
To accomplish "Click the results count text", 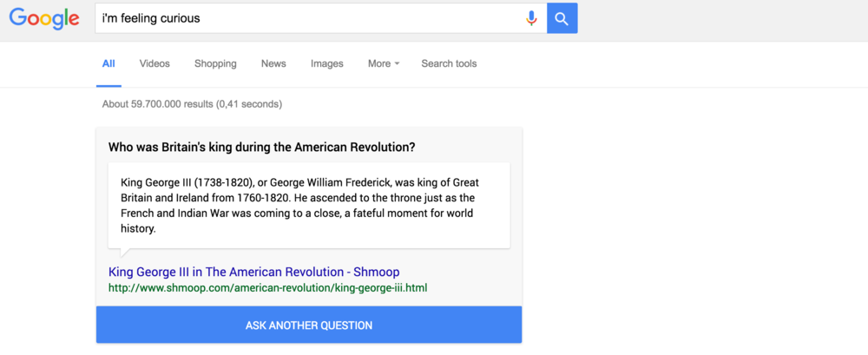I will (192, 104).
